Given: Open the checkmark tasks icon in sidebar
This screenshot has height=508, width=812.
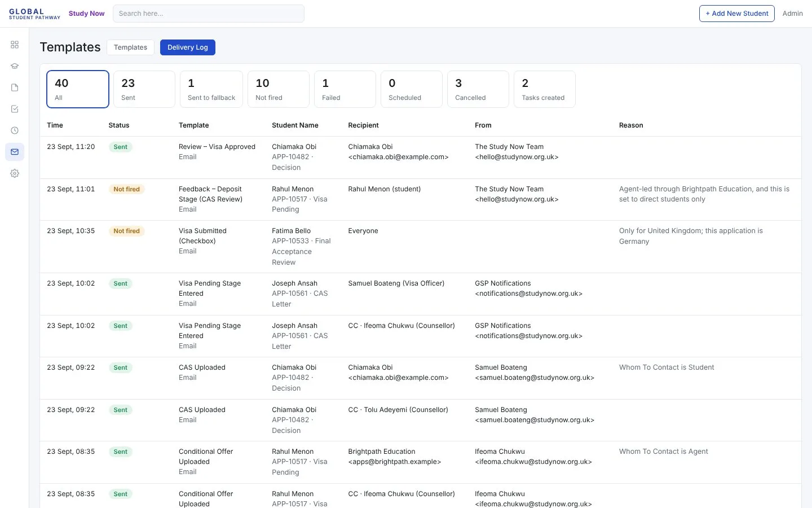Looking at the screenshot, I should 15,109.
